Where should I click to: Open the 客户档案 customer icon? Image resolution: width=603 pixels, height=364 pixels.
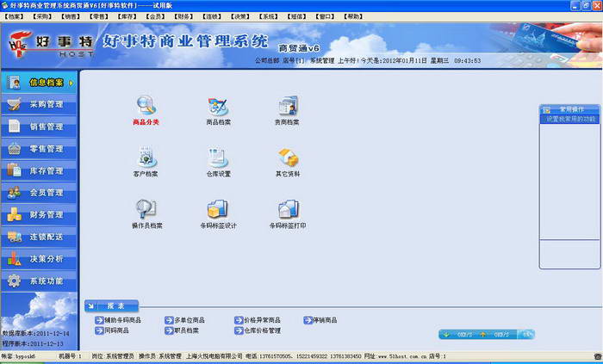tap(146, 157)
